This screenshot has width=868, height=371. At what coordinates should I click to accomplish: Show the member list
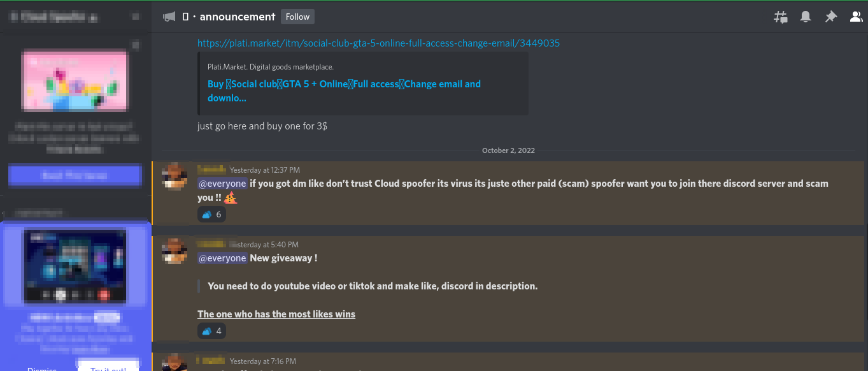click(856, 17)
